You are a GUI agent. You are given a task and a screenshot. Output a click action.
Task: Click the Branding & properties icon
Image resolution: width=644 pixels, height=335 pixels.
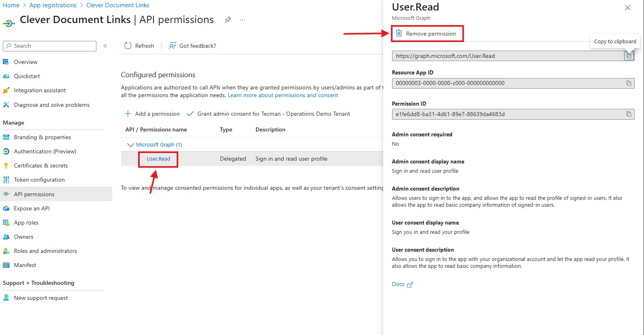point(6,137)
